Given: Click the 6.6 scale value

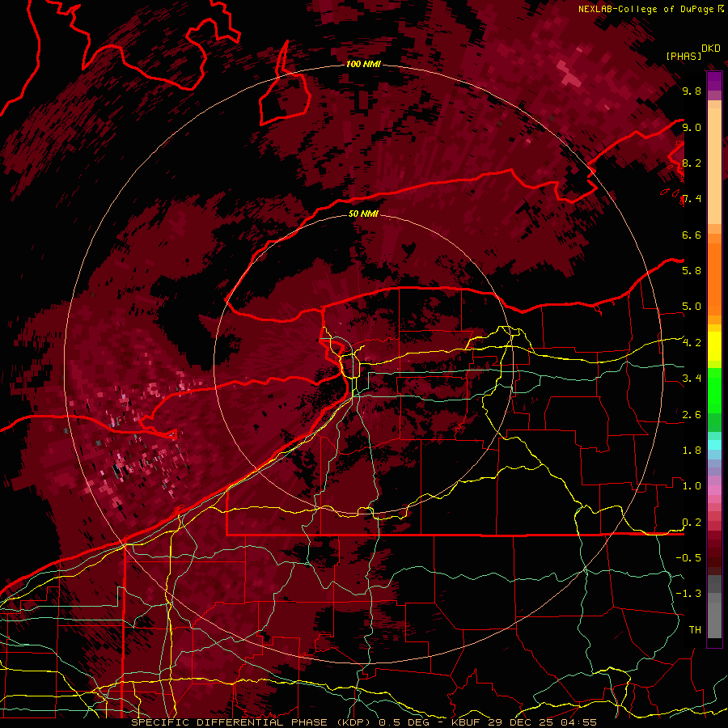Looking at the screenshot, I should (692, 235).
